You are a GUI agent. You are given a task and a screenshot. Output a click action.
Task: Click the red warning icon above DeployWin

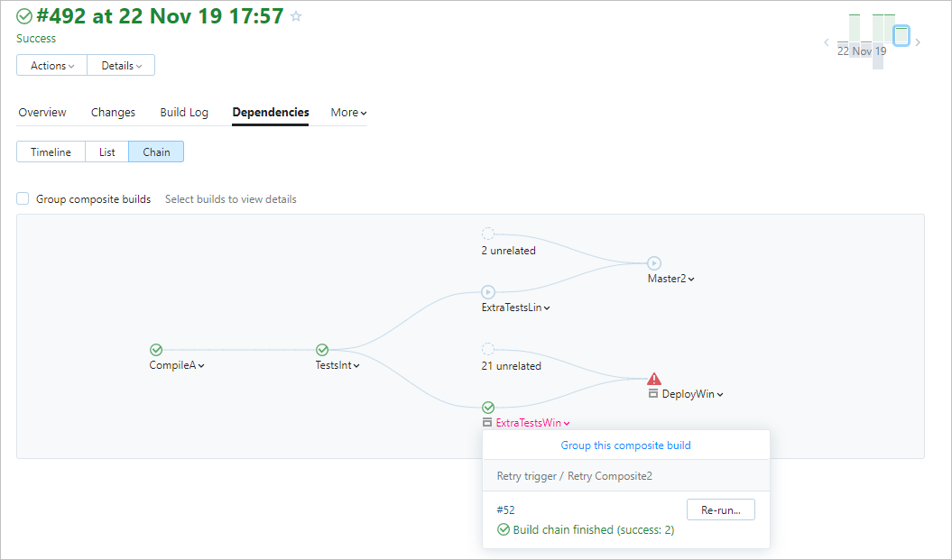coord(654,380)
